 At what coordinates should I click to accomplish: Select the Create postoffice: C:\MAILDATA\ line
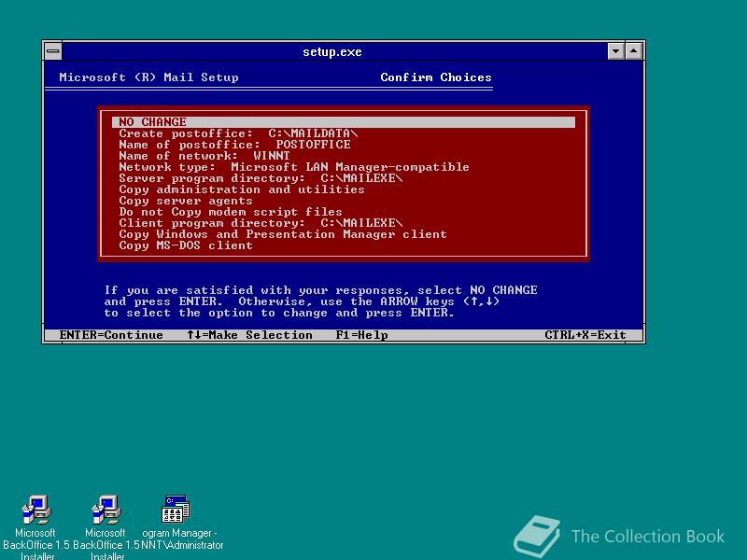click(x=238, y=133)
